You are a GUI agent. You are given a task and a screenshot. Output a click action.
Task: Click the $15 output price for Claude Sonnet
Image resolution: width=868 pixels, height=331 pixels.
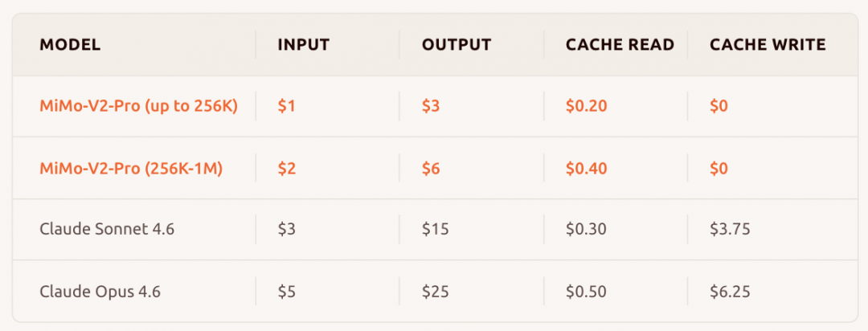[x=435, y=230]
